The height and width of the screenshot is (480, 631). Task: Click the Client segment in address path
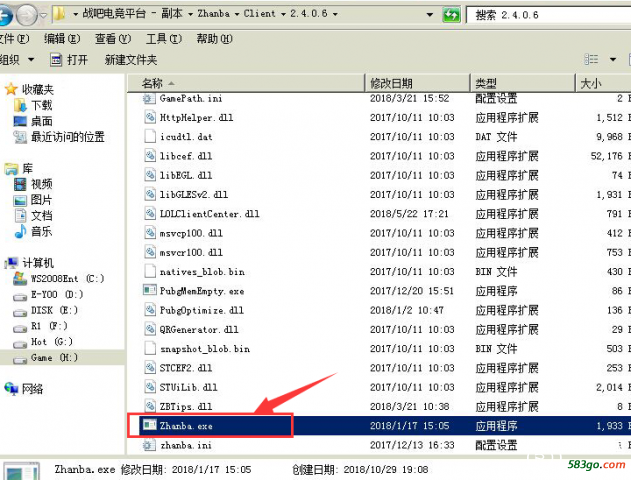[x=259, y=14]
